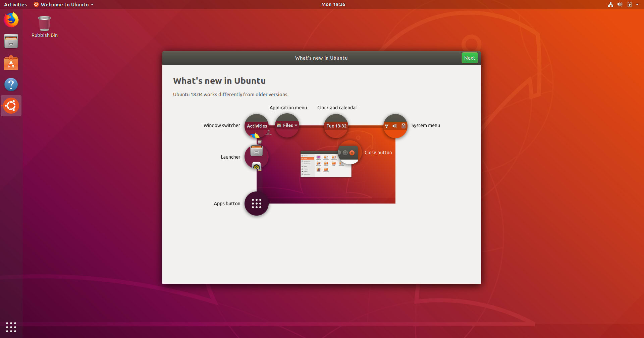Click the Tue 13:32 clock bubble
This screenshot has width=644, height=338.
[336, 126]
